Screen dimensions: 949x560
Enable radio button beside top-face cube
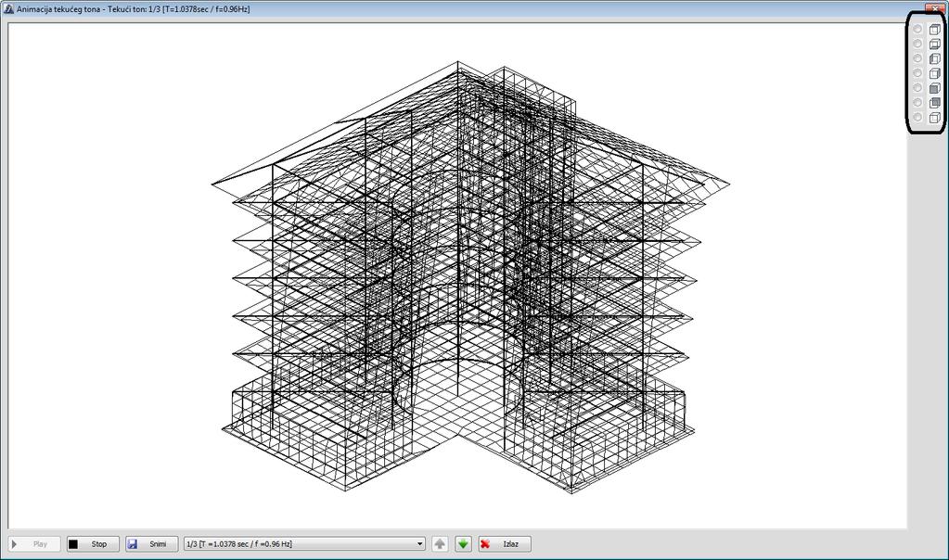click(x=917, y=29)
